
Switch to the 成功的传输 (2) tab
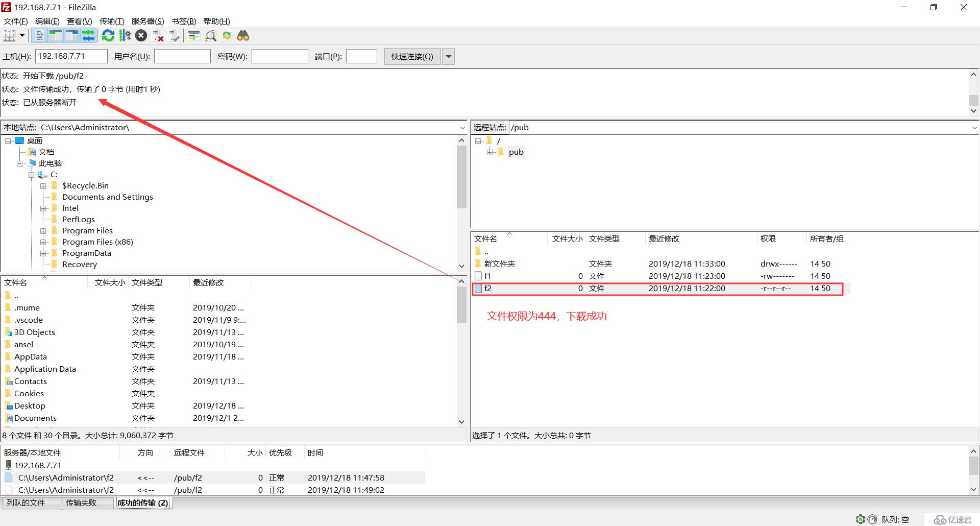[143, 503]
